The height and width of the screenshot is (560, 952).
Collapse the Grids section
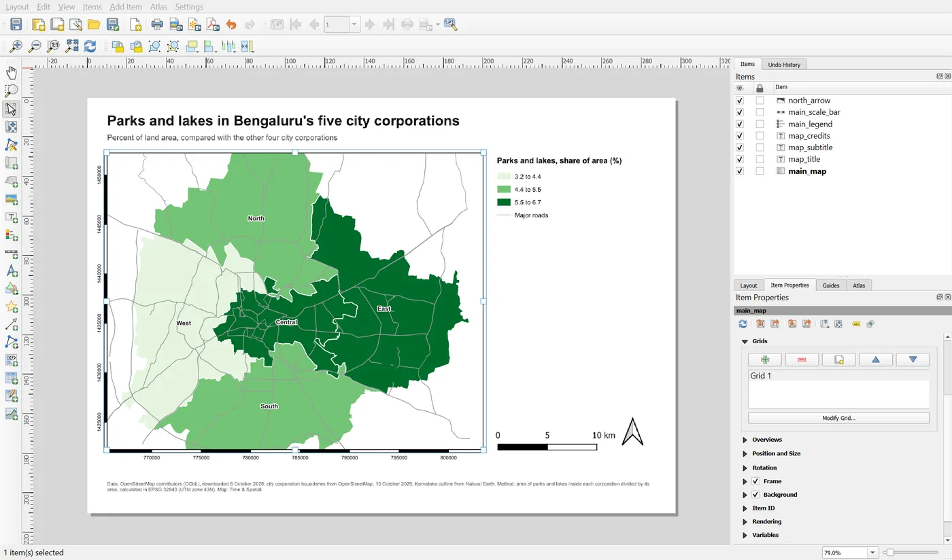745,341
